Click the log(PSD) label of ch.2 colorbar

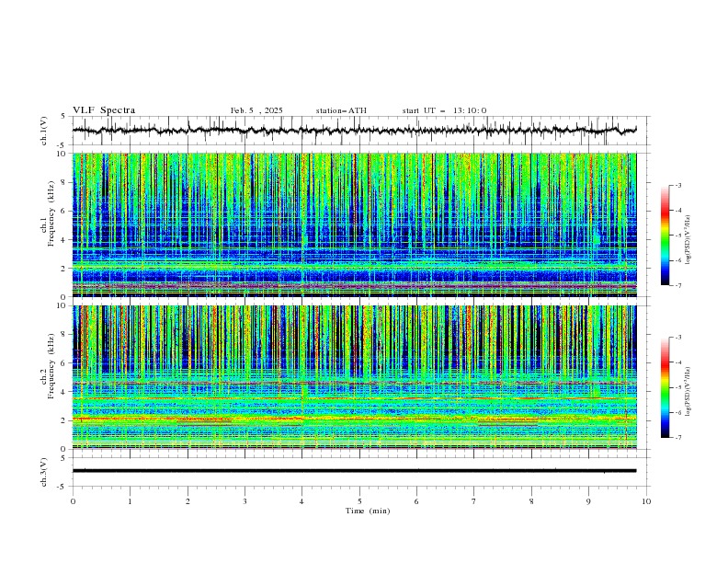pyautogui.click(x=688, y=392)
